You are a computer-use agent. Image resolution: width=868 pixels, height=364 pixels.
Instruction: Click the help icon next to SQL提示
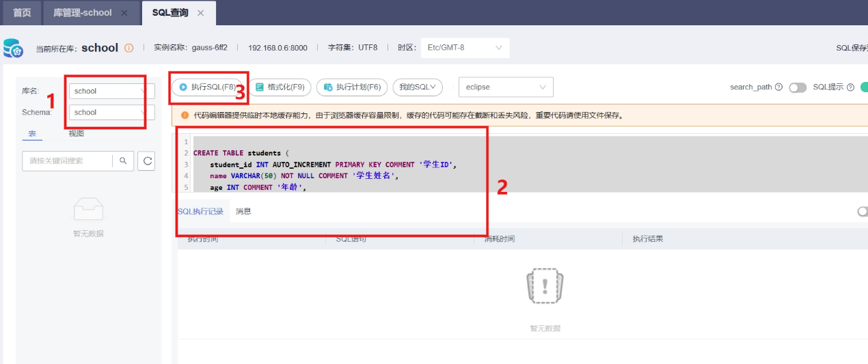pos(850,87)
